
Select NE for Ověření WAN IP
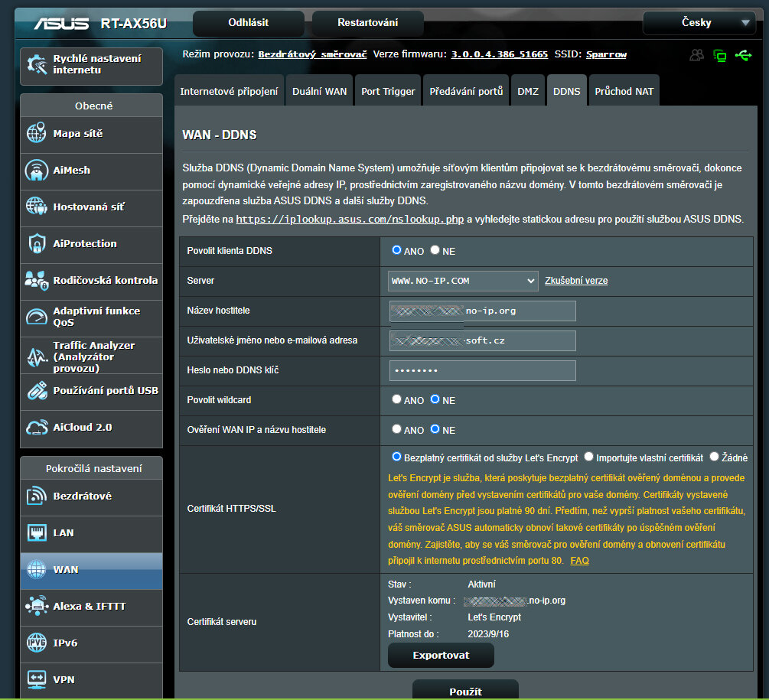coord(435,429)
